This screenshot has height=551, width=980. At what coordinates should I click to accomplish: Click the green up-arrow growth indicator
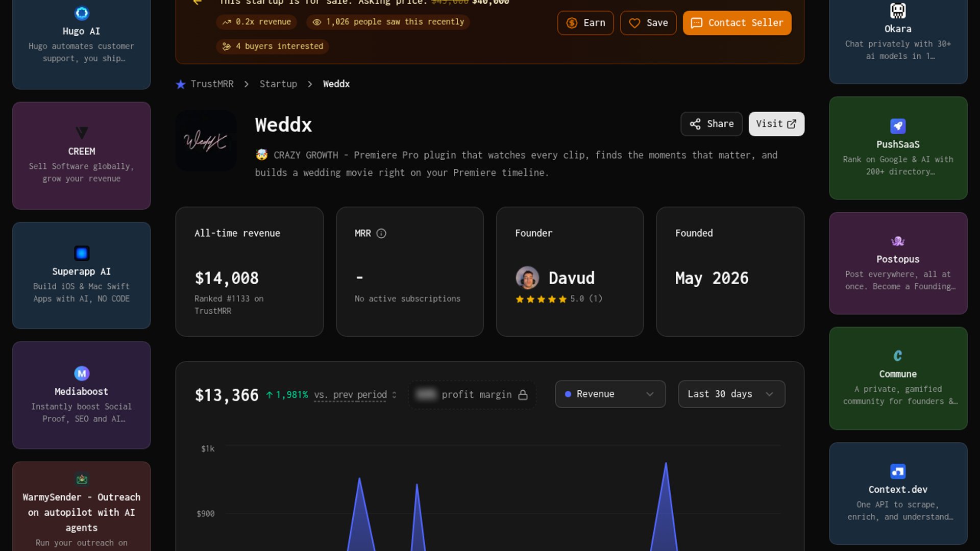[x=269, y=395]
